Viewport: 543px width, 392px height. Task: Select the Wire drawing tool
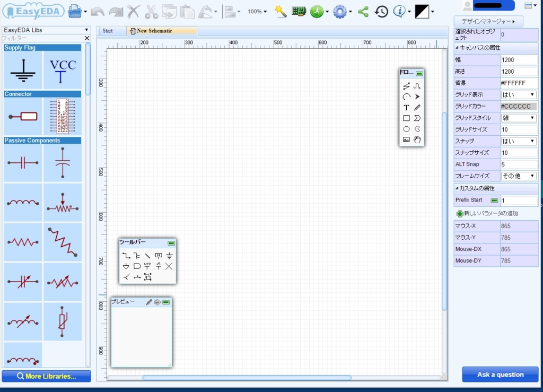pyautogui.click(x=126, y=256)
